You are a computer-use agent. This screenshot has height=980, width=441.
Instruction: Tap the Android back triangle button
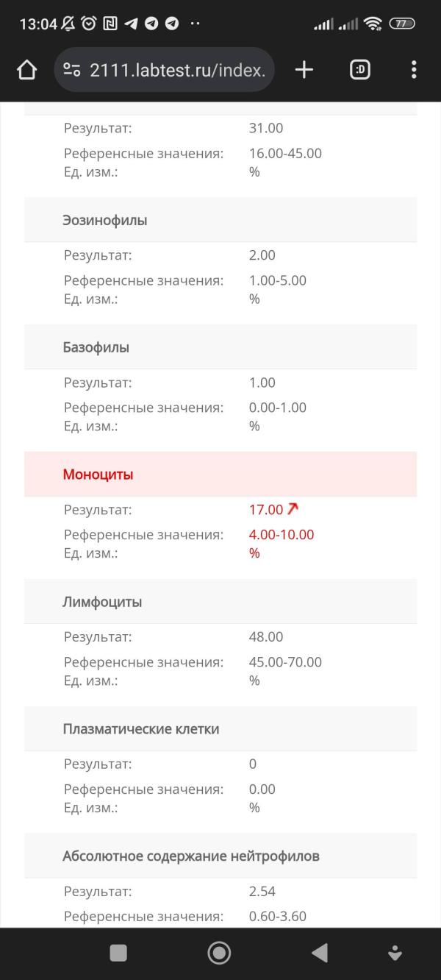coord(320,953)
